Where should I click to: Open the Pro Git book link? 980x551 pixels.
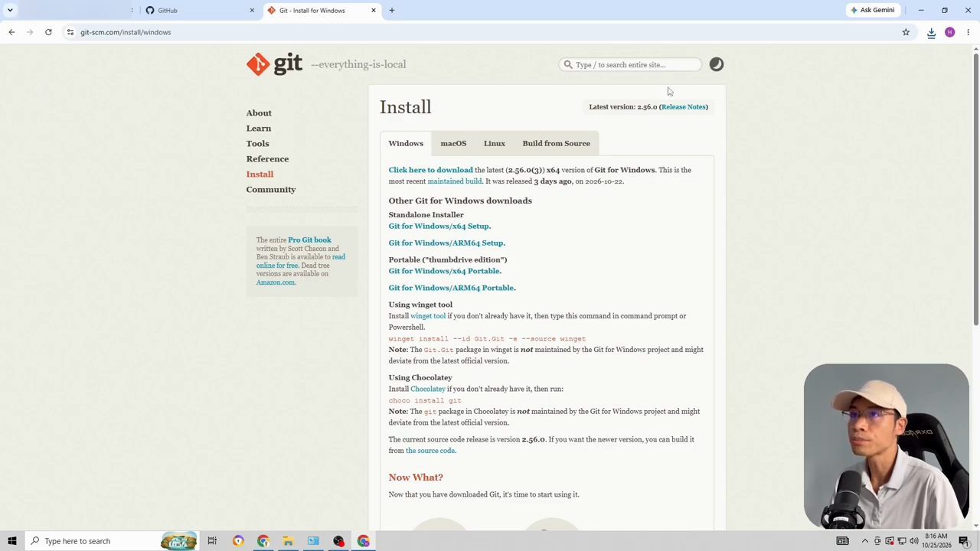click(309, 240)
